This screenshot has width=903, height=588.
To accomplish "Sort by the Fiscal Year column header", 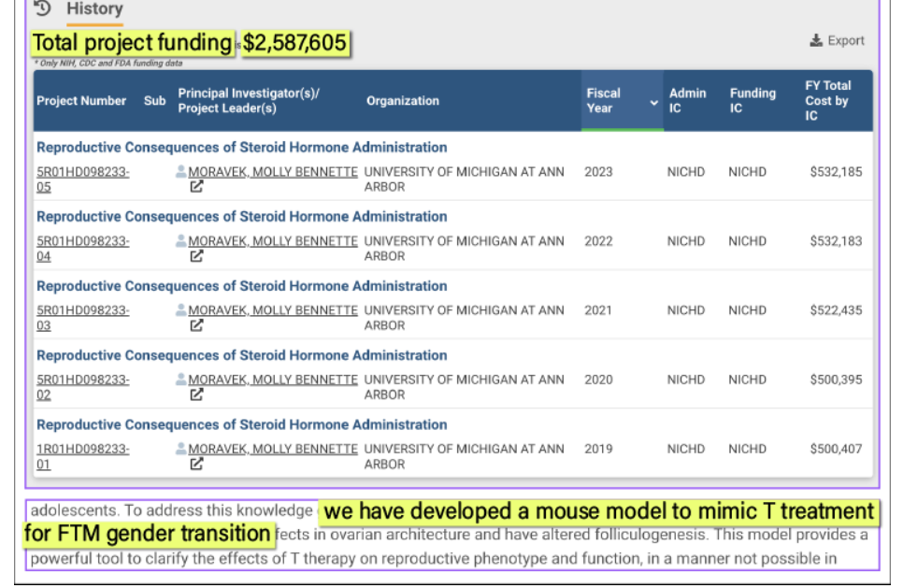I will (x=622, y=101).
